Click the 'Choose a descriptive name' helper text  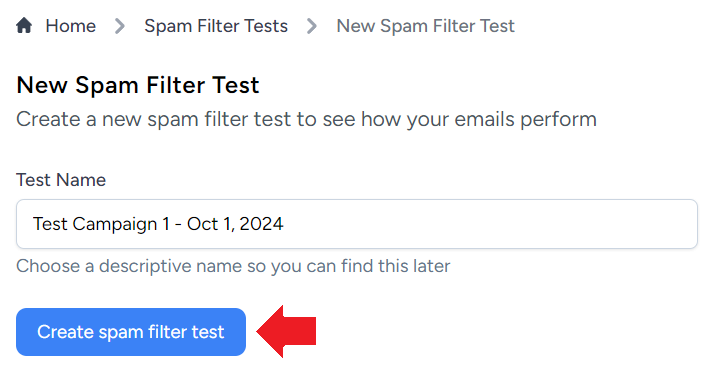[233, 266]
